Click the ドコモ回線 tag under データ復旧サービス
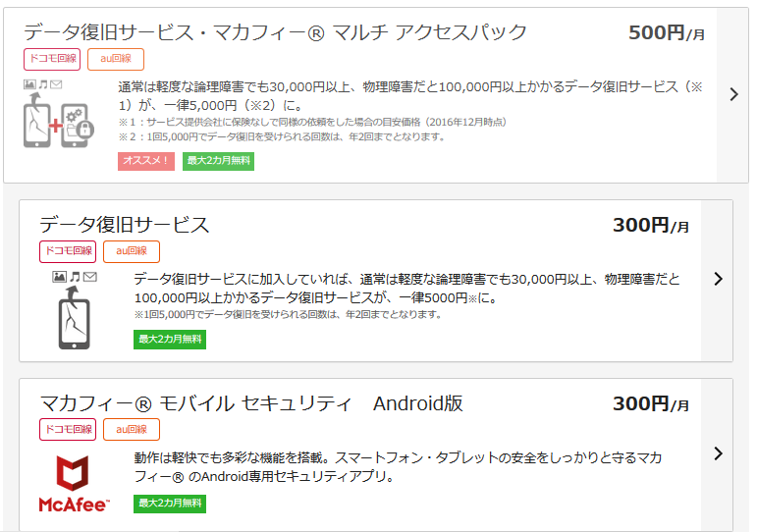 point(68,251)
